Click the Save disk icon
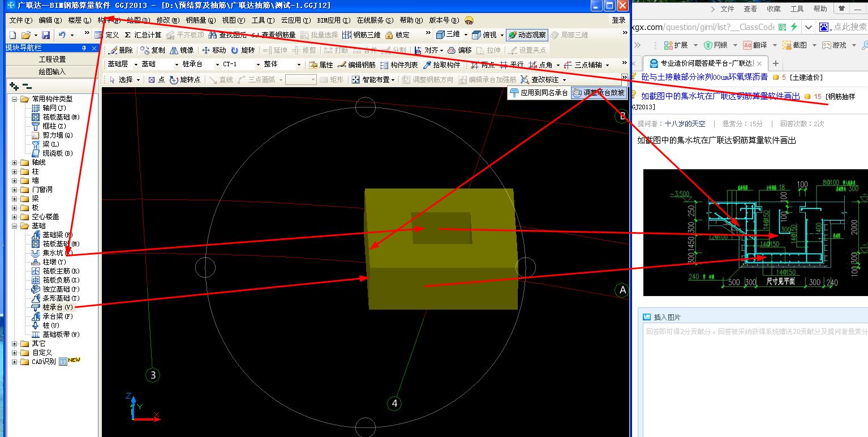 (46, 35)
